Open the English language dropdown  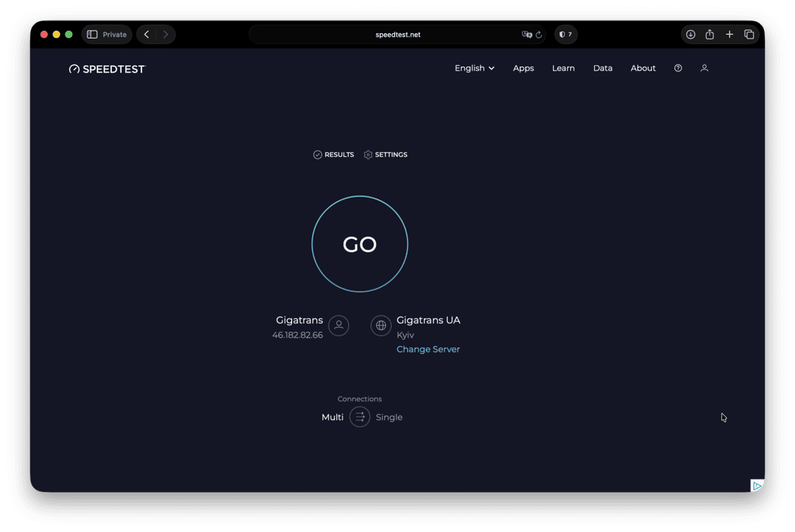[x=474, y=68]
